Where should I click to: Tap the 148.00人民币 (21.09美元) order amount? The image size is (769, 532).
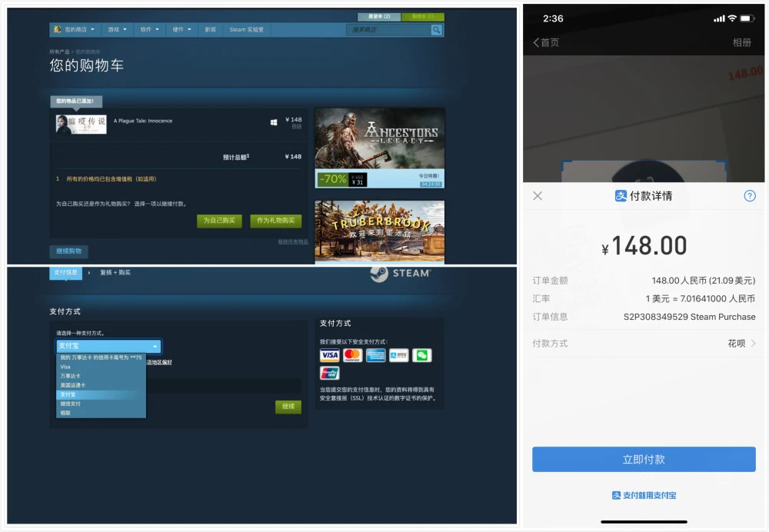pos(704,281)
